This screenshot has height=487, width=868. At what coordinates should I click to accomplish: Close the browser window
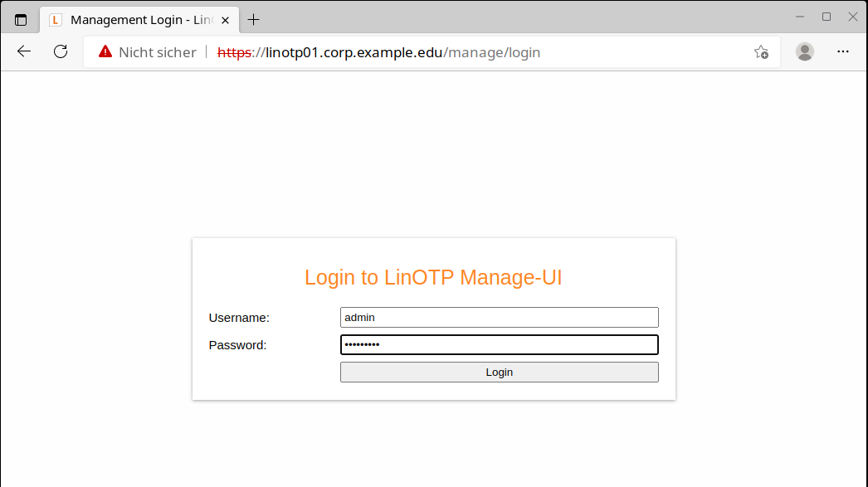click(x=852, y=17)
